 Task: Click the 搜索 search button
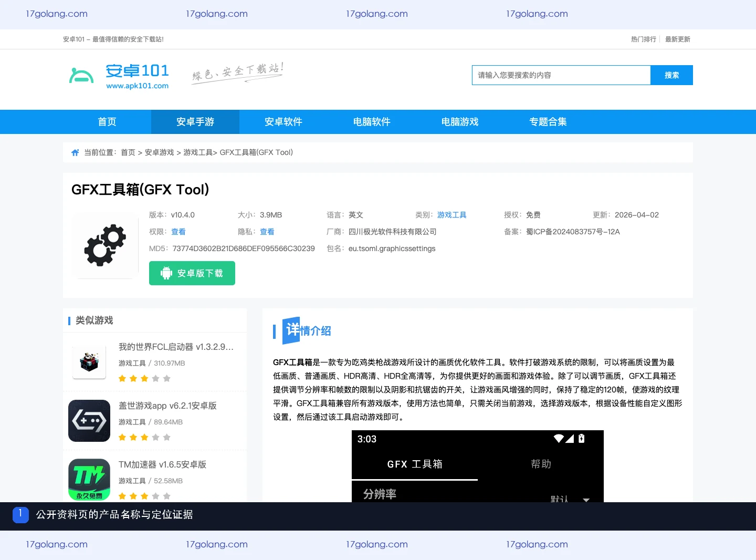pos(671,75)
